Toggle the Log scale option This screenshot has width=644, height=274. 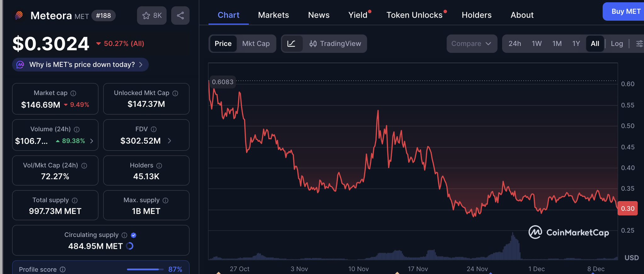pyautogui.click(x=617, y=44)
